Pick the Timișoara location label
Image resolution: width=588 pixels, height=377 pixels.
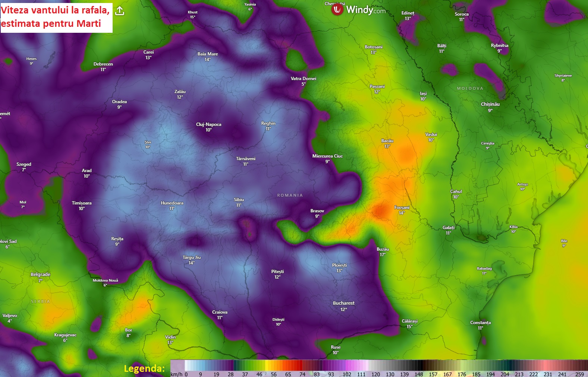click(x=82, y=203)
